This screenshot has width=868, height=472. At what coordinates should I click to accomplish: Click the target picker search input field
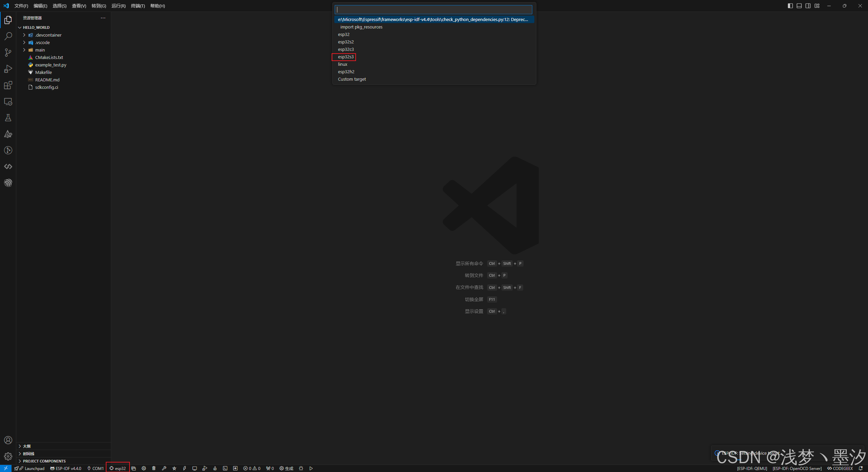(433, 9)
